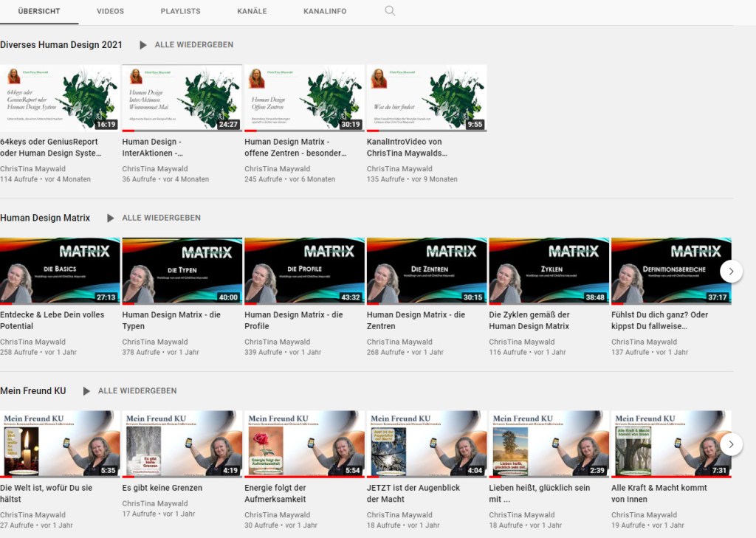Open the 64keys oder GeniusReport video thumbnail
Viewport: 756px width, 538px height.
point(60,98)
